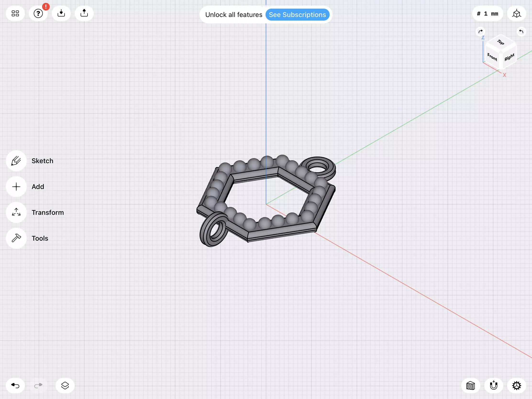The width and height of the screenshot is (532, 399).
Task: Click the grayed-out redo arrow
Action: [38, 386]
